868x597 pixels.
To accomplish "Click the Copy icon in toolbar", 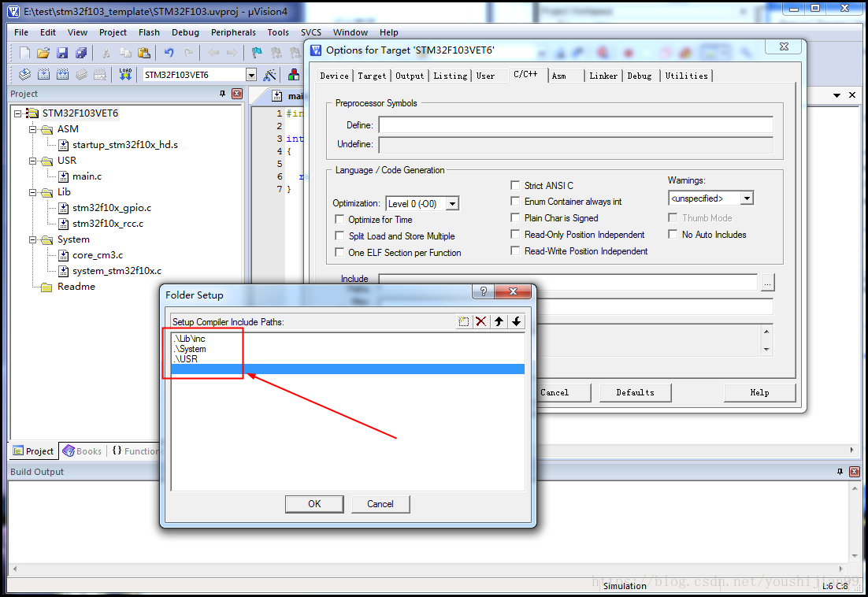I will (126, 53).
